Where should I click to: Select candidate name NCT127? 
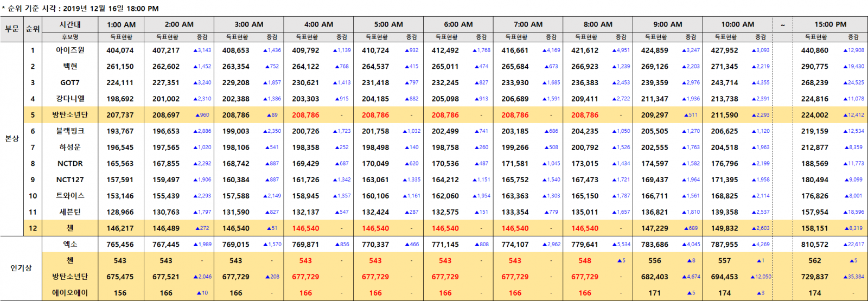click(x=70, y=180)
